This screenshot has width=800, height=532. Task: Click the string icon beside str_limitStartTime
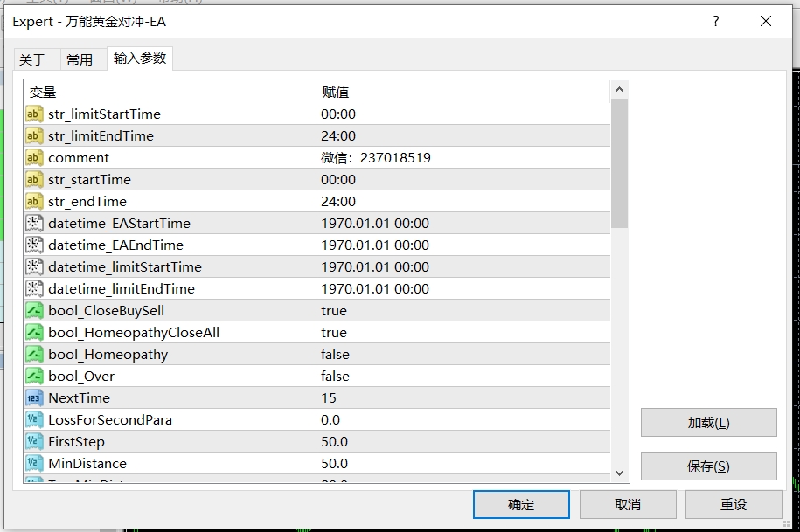pyautogui.click(x=34, y=114)
